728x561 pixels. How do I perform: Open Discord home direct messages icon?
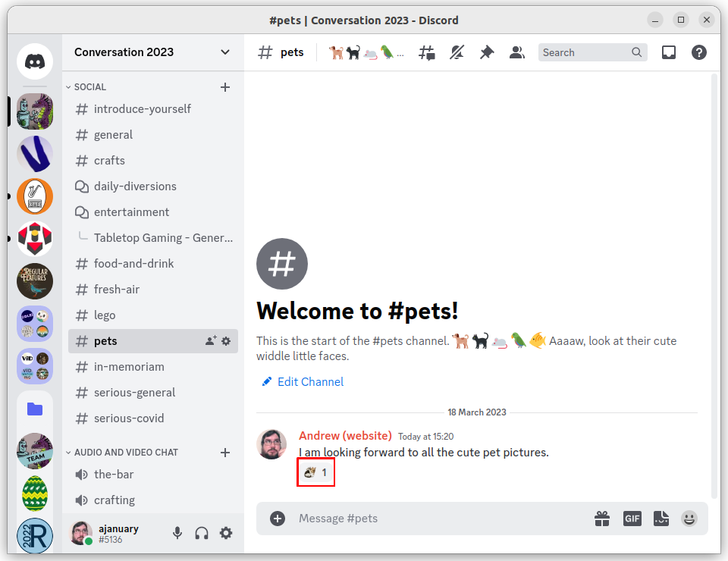[x=35, y=61]
